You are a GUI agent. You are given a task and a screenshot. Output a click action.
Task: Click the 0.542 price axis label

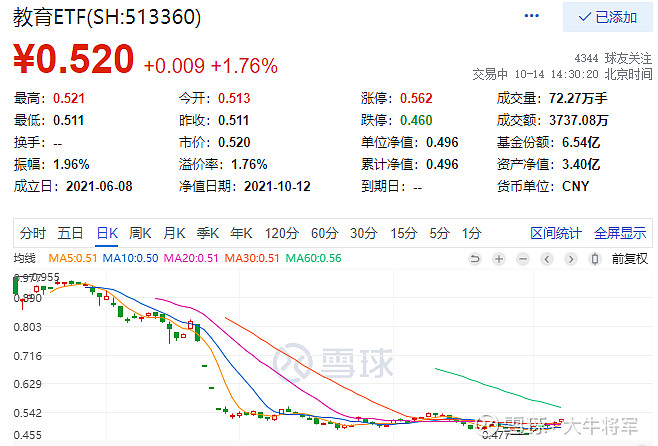(x=27, y=413)
